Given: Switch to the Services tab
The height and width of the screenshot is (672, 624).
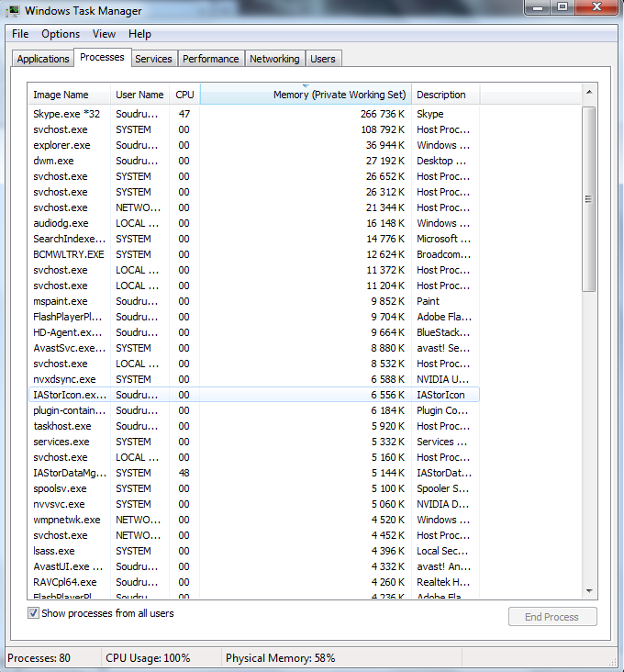Looking at the screenshot, I should (x=153, y=59).
